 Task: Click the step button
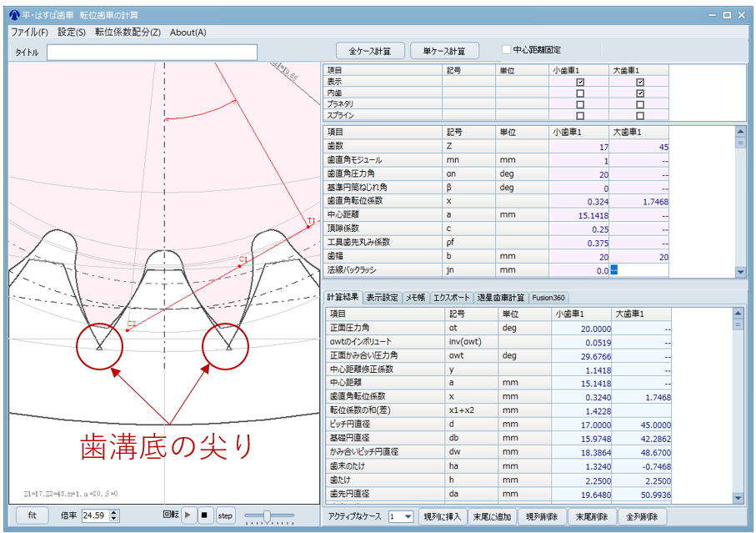[x=225, y=515]
